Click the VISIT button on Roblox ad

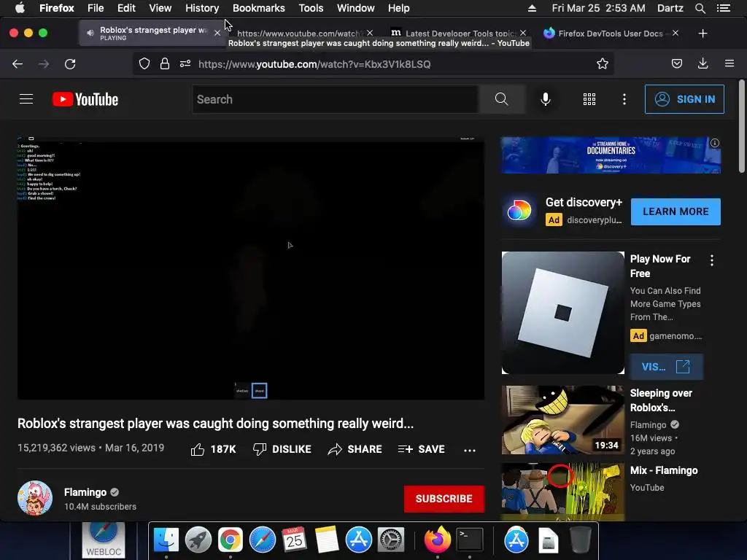click(666, 367)
